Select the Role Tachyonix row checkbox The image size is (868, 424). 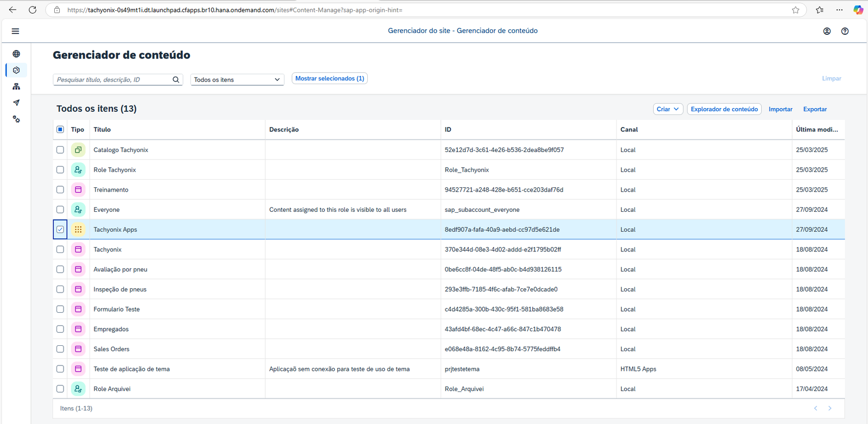pos(60,170)
